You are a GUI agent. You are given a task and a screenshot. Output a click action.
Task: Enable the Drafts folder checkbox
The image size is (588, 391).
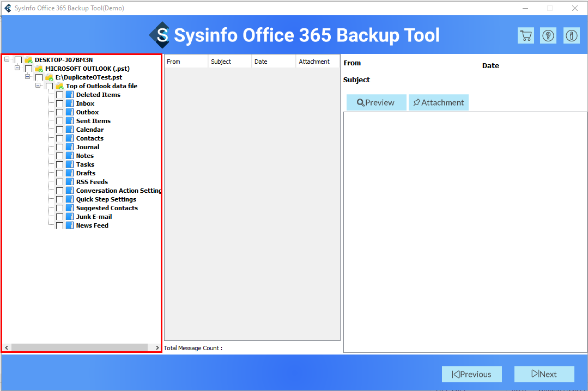59,174
